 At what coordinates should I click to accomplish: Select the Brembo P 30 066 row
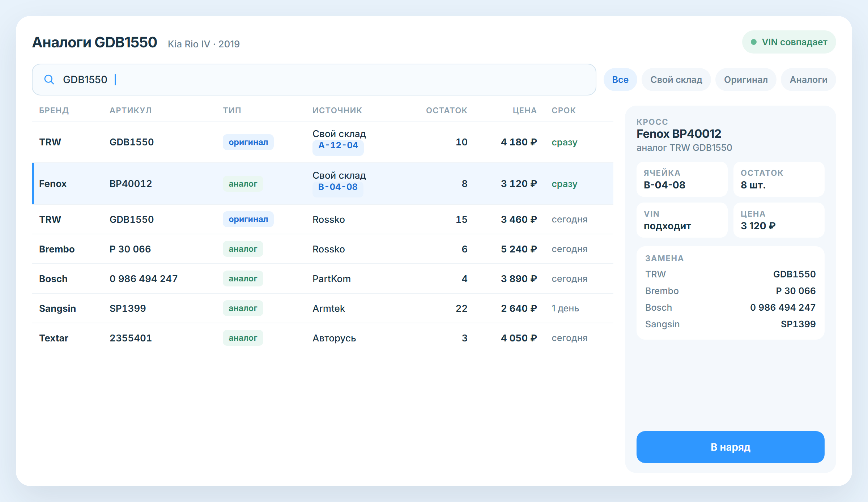(x=323, y=249)
